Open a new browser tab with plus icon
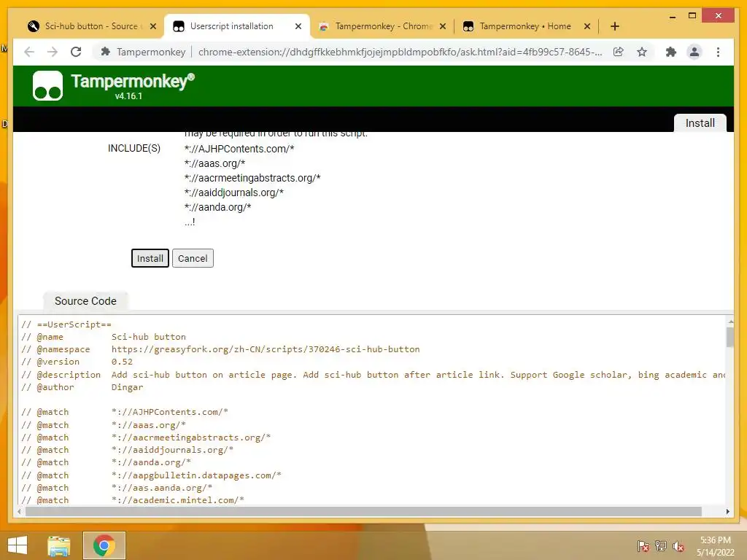747x560 pixels. (614, 26)
